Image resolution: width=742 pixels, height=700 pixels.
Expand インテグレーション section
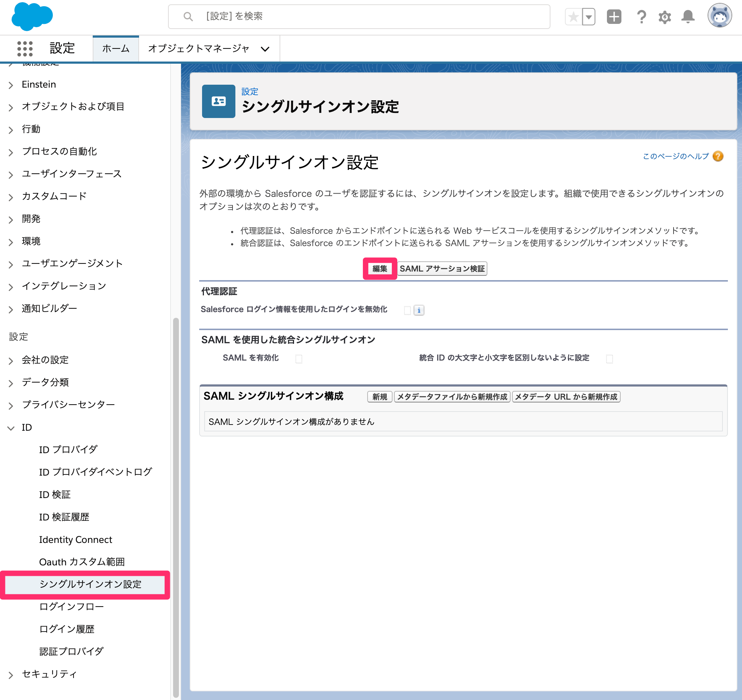(x=11, y=287)
